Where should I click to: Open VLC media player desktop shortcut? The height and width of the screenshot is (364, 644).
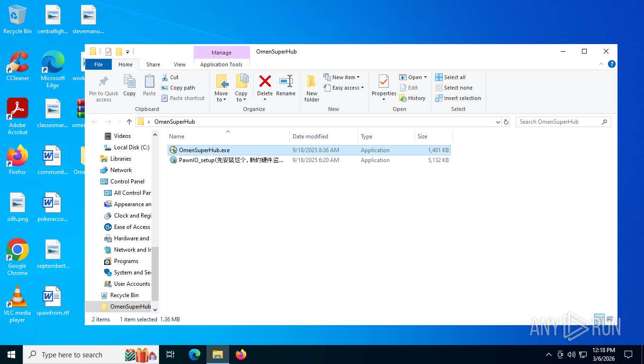pos(18,304)
